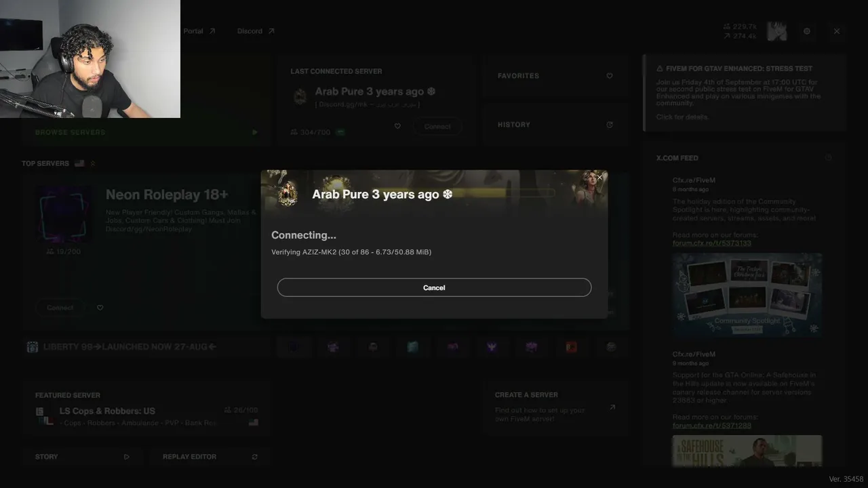Image resolution: width=868 pixels, height=488 pixels.
Task: Exit FiveM using the top-right X
Action: 837,31
